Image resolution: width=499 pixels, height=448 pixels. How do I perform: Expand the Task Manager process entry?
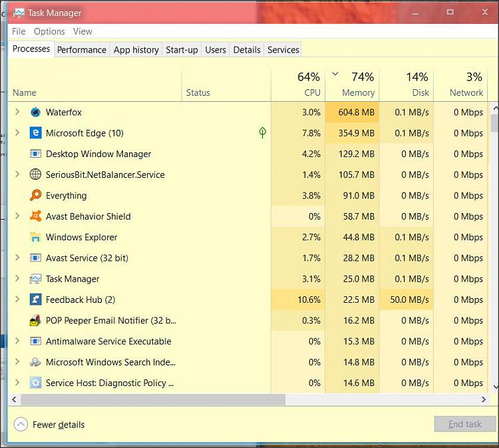(17, 278)
